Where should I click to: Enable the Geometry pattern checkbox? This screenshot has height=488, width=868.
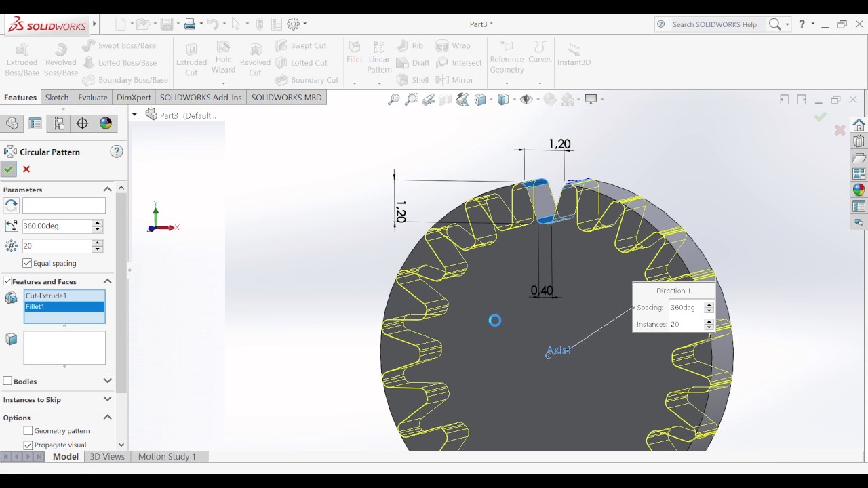click(28, 430)
